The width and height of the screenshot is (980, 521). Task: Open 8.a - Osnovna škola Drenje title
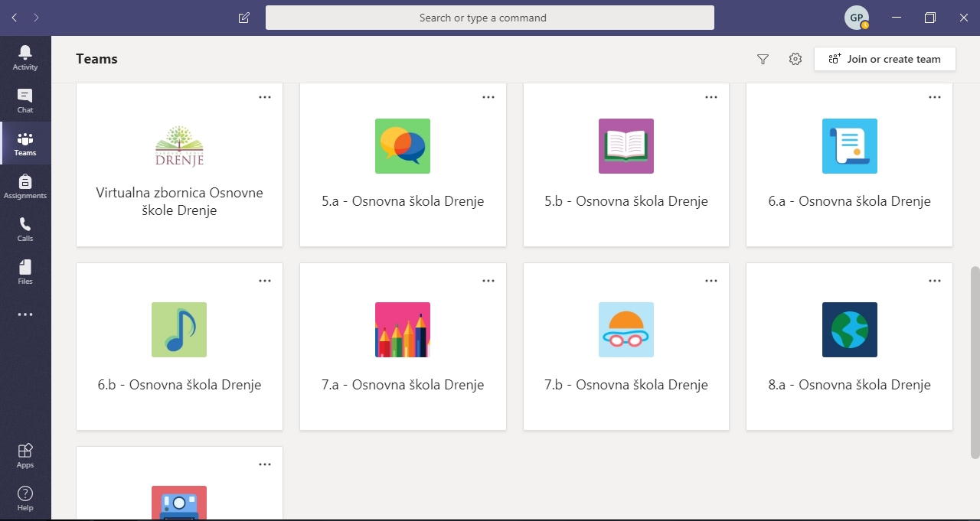tap(850, 385)
